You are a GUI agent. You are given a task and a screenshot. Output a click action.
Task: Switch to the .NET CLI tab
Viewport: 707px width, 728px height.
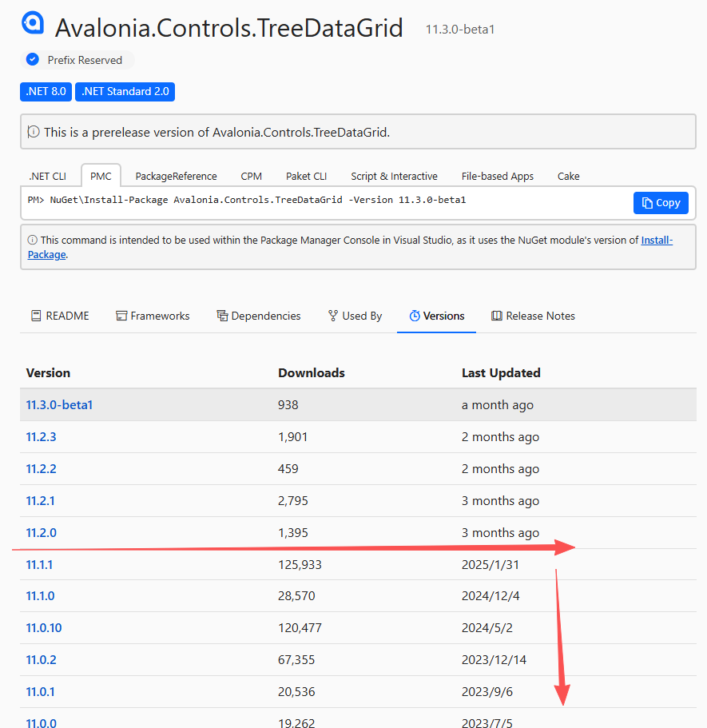point(48,176)
